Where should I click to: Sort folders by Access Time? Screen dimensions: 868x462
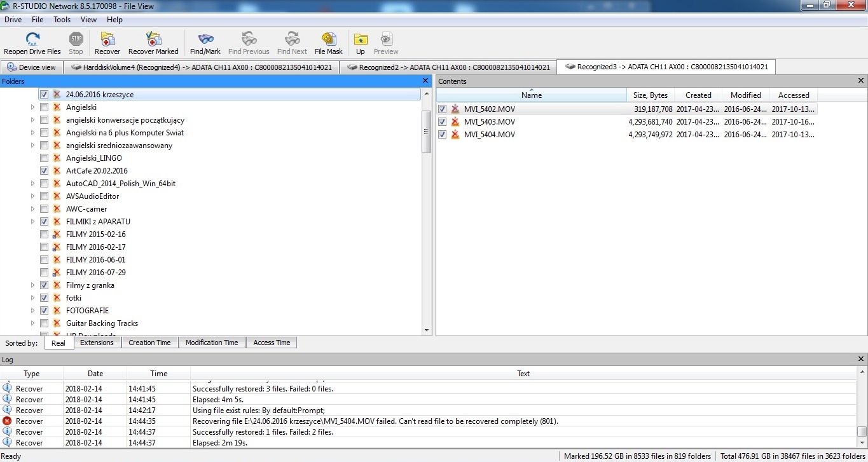click(272, 343)
